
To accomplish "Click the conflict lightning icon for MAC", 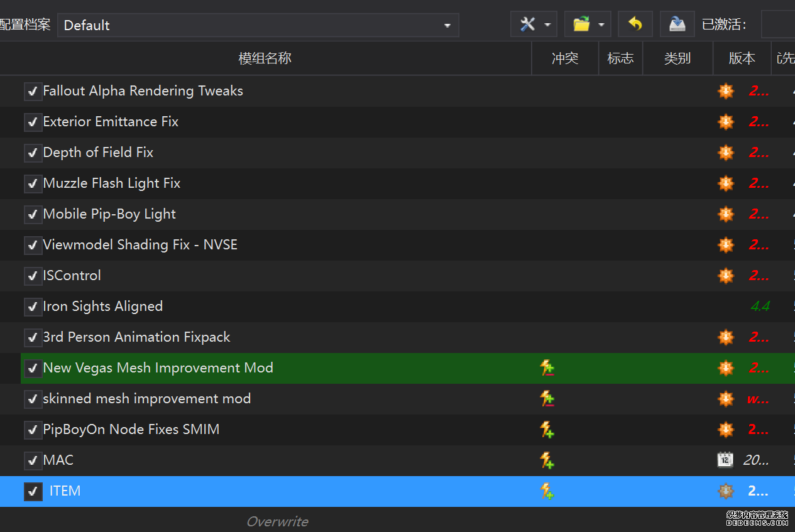I will [547, 460].
